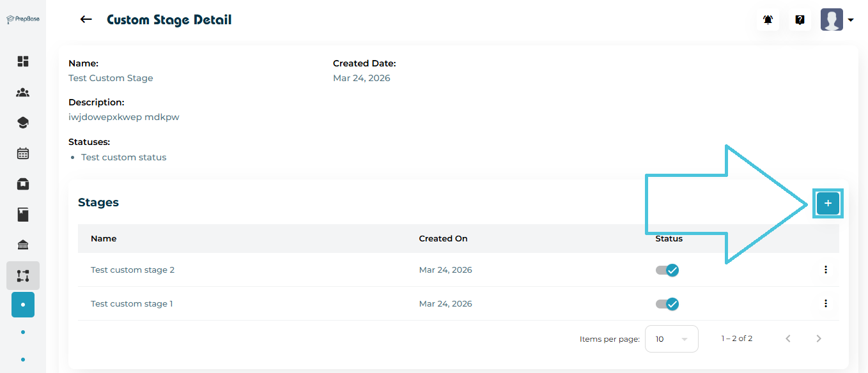The height and width of the screenshot is (373, 868).
Task: Open more options for Test custom stage 1
Action: (825, 304)
